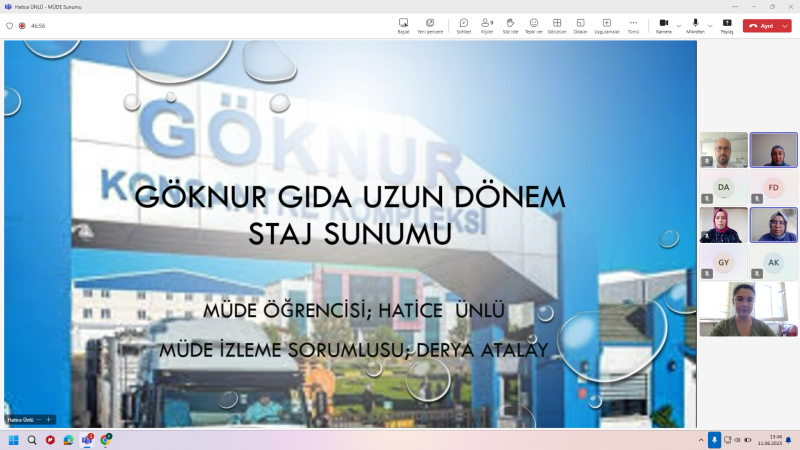The width and height of the screenshot is (800, 450).
Task: Change layout via Görünüm
Action: pyautogui.click(x=557, y=26)
